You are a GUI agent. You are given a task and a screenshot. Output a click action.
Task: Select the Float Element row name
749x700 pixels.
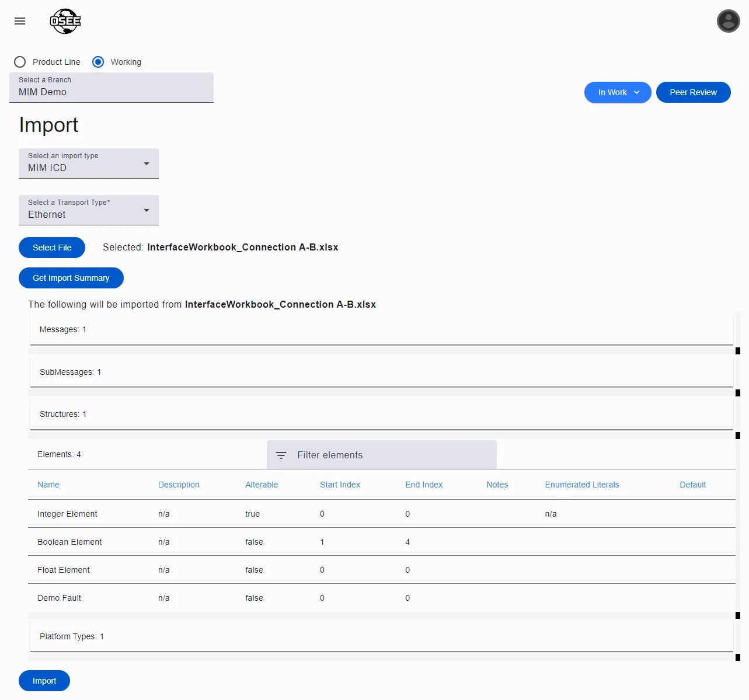[x=64, y=570]
